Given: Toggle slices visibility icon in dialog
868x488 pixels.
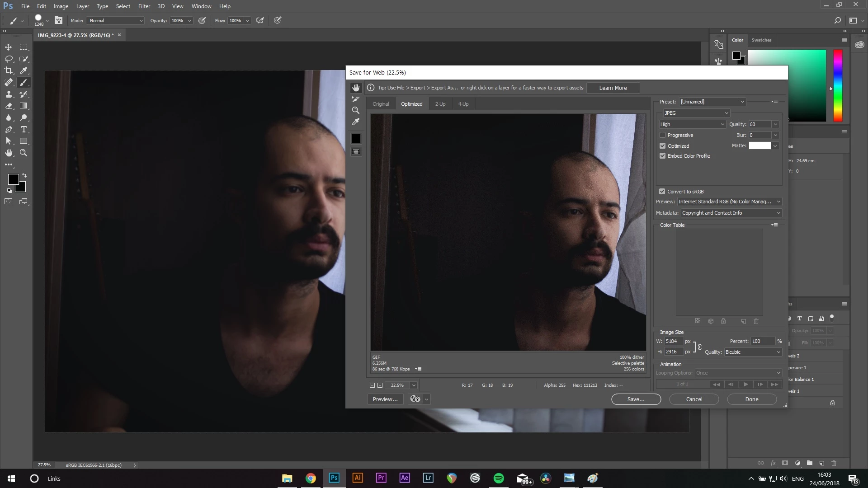Looking at the screenshot, I should [356, 152].
